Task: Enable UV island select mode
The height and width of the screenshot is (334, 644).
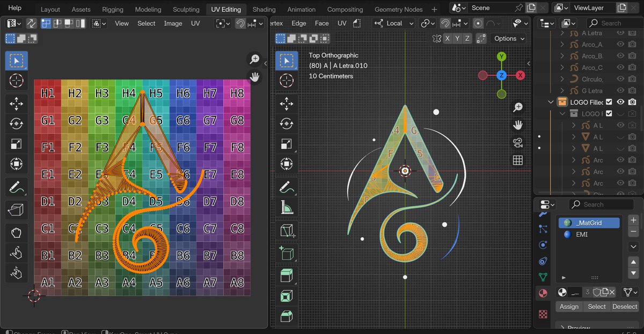Action: pos(79,23)
